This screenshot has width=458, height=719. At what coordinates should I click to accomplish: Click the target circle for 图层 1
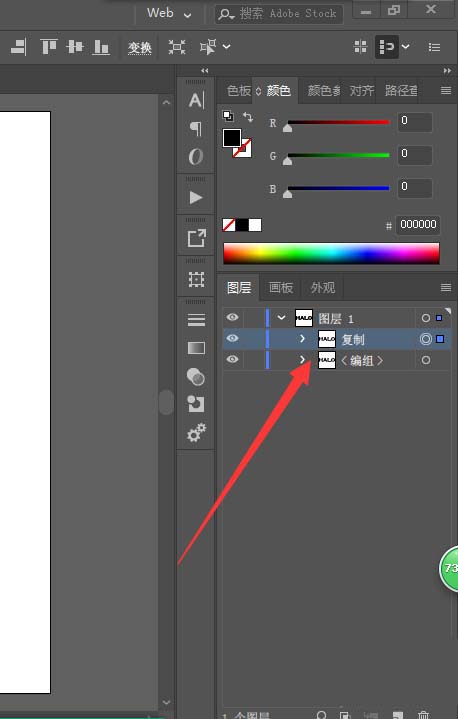[425, 318]
